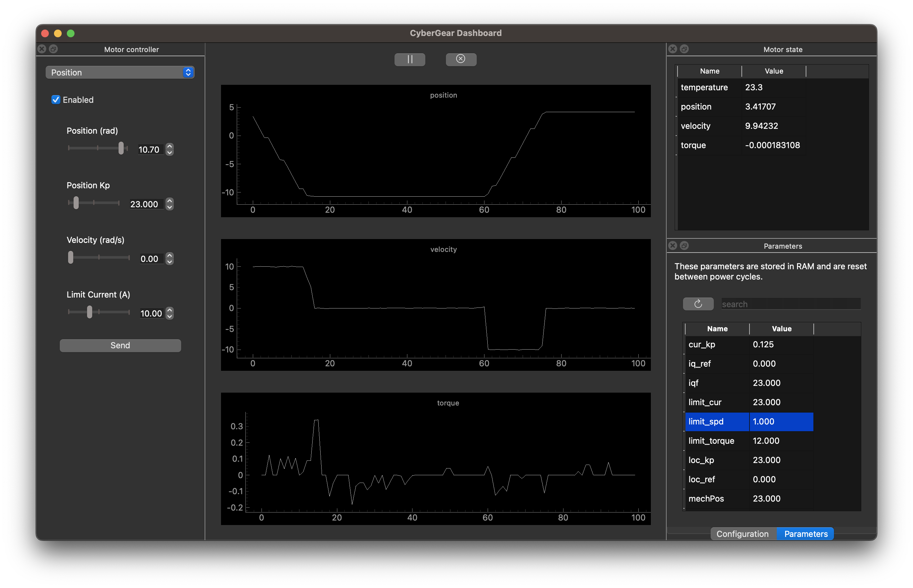Select the Parameters tab
This screenshot has width=913, height=588.
[x=806, y=533]
